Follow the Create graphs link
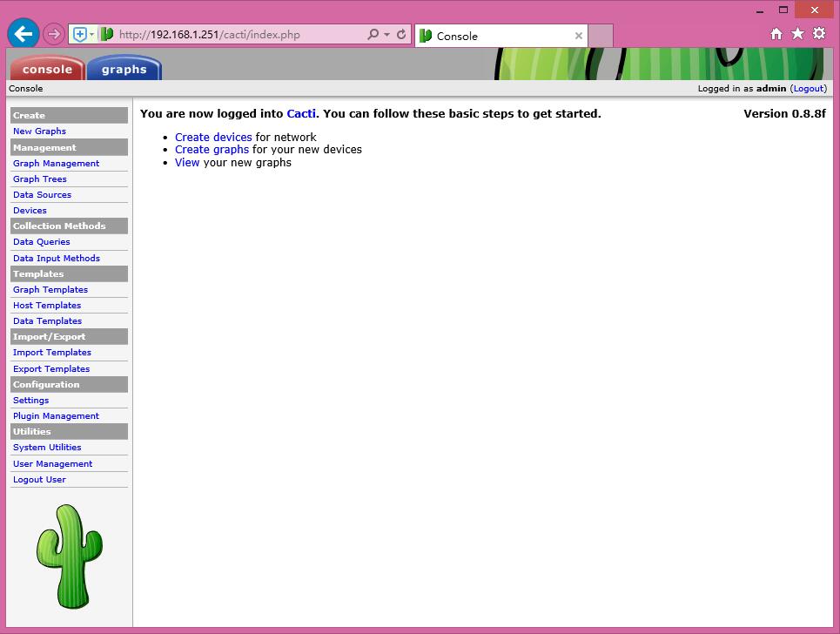 click(x=212, y=150)
